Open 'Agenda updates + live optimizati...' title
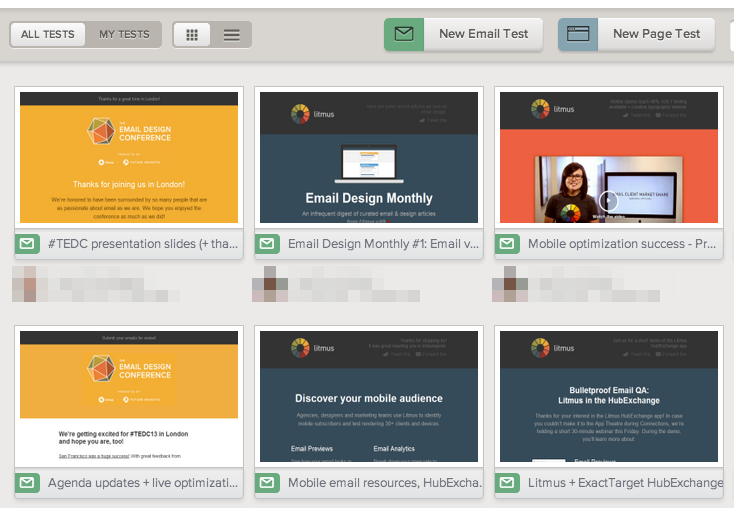 click(x=143, y=483)
